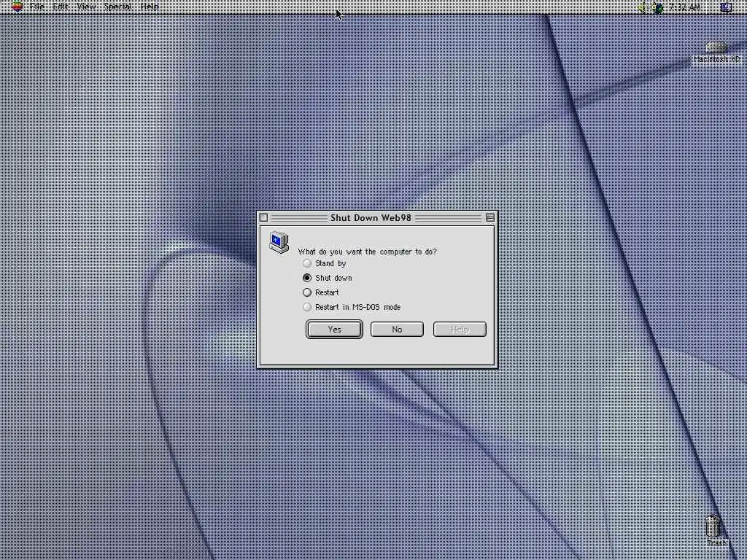Click the globe network icon in menu bar
The image size is (747, 560).
(x=657, y=7)
